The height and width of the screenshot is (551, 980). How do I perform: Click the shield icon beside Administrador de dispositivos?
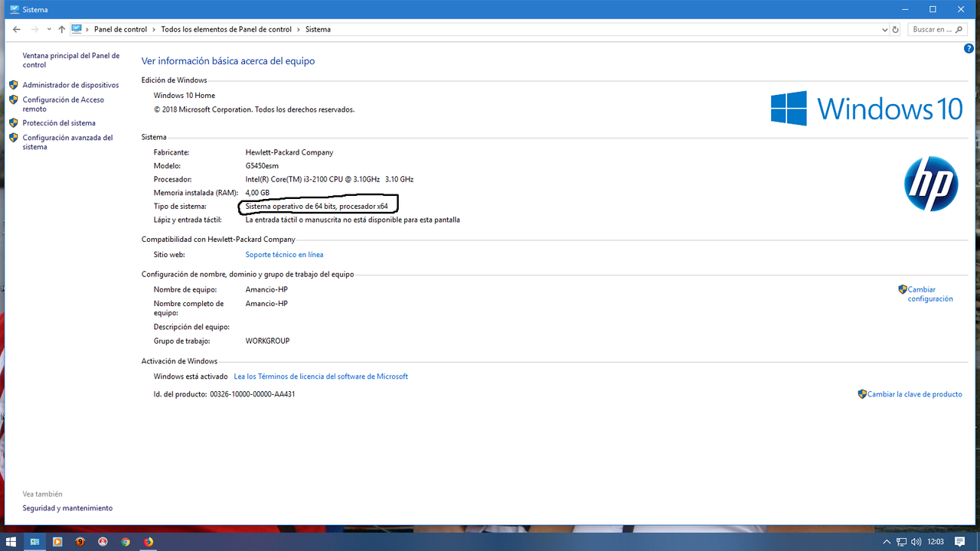coord(13,85)
